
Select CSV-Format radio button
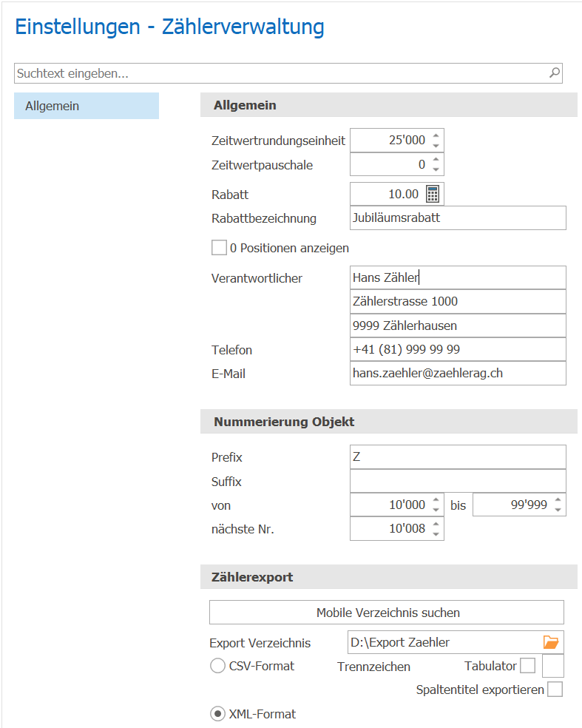[217, 666]
